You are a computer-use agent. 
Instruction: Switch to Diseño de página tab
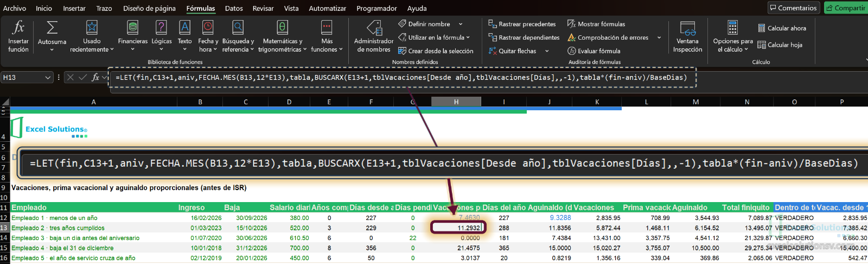coord(149,8)
